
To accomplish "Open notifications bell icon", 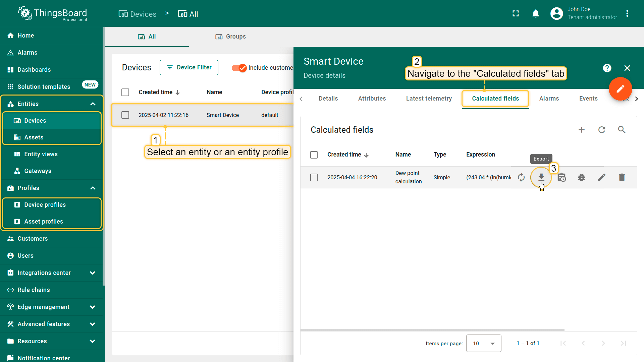I will pos(536,14).
